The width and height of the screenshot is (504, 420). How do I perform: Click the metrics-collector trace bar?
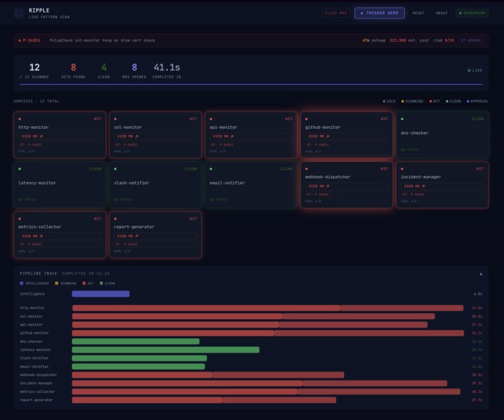click(x=266, y=391)
